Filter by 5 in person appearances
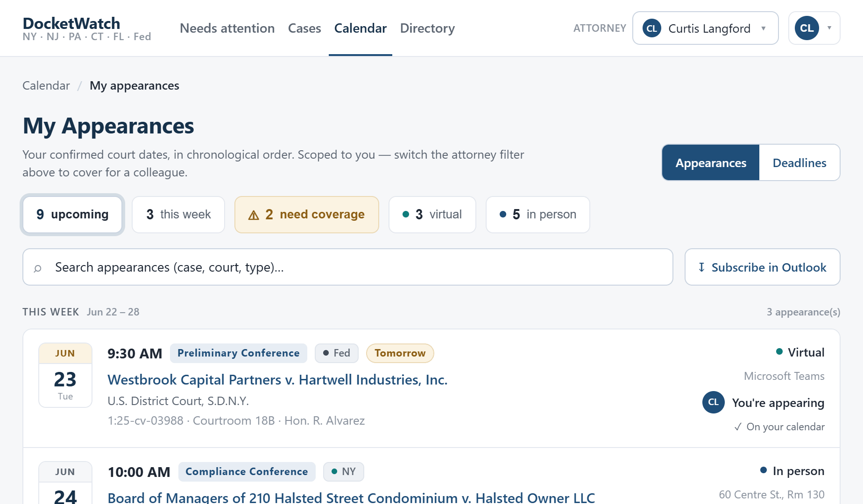This screenshot has height=504, width=863. point(538,215)
